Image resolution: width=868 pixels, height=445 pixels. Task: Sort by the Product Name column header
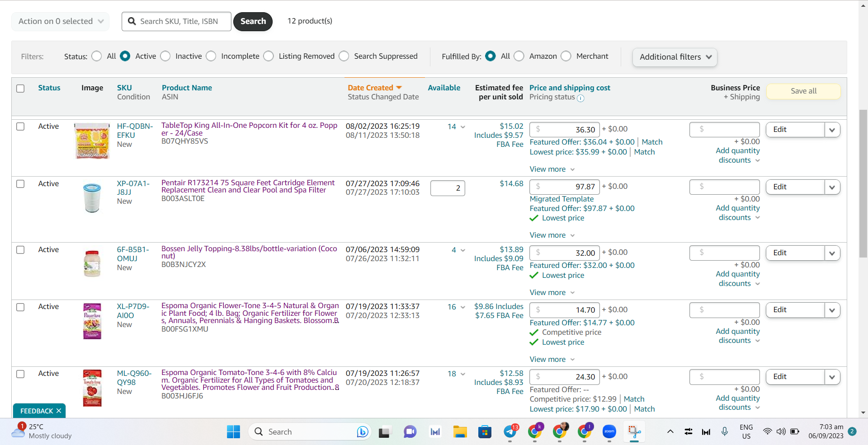pyautogui.click(x=187, y=88)
